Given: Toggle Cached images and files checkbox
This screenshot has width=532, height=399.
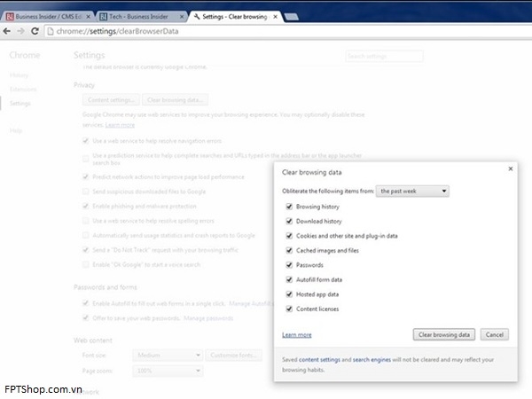Looking at the screenshot, I should coord(289,250).
